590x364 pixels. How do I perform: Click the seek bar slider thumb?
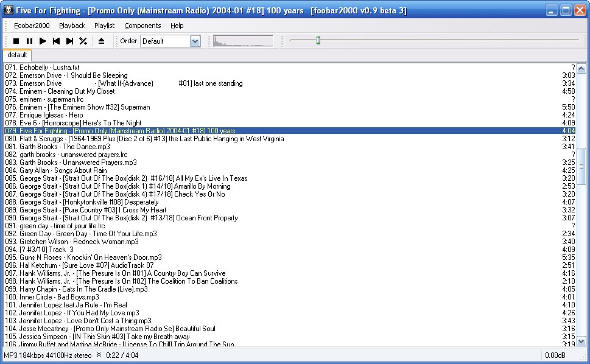pos(318,40)
